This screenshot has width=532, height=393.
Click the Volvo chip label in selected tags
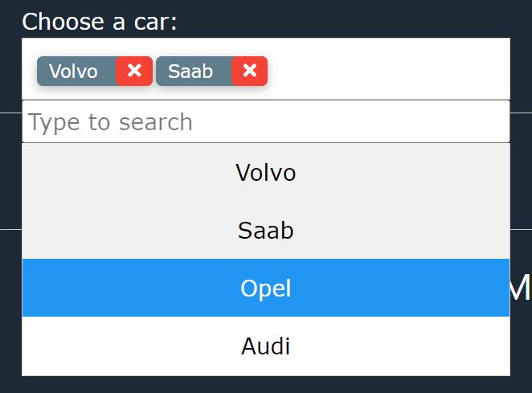point(73,72)
